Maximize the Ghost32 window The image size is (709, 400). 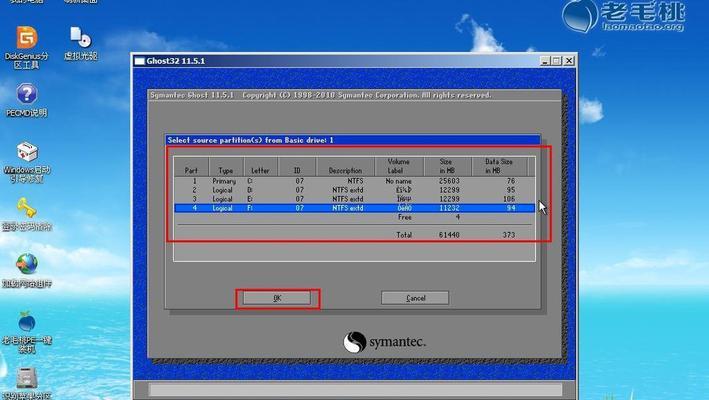coord(557,61)
